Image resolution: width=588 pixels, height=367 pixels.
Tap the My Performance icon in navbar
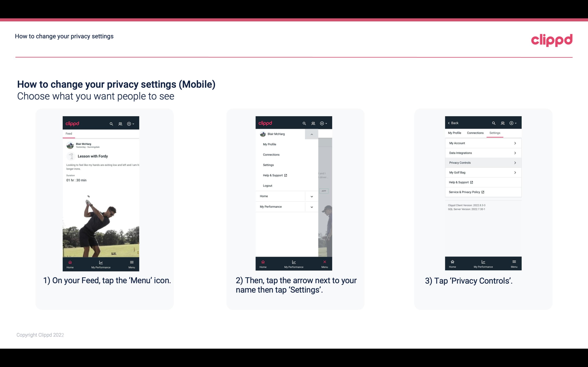point(101,263)
